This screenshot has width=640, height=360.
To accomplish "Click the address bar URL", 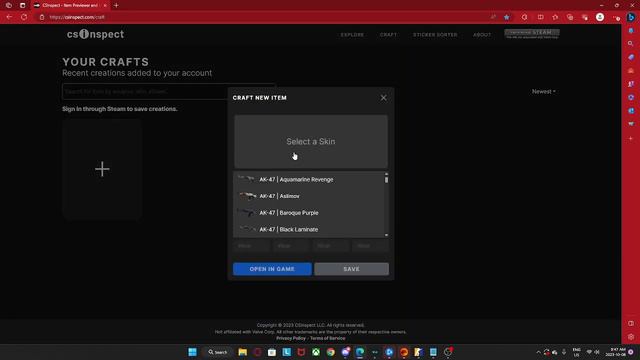I will (x=77, y=17).
